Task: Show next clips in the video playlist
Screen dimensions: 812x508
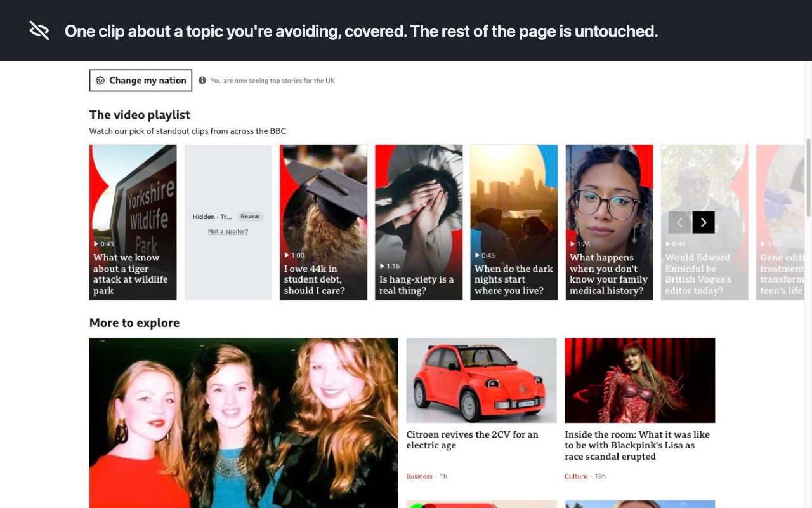Action: point(704,222)
